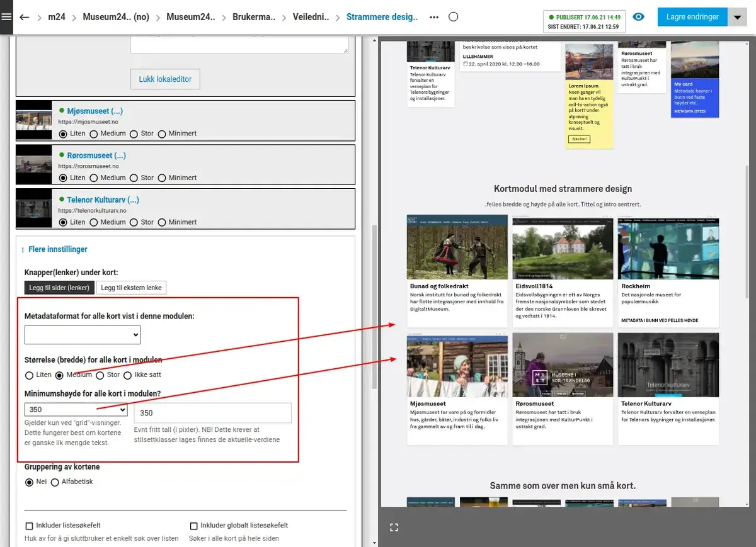Go back with the left arrow icon
The image size is (756, 547).
(x=25, y=17)
